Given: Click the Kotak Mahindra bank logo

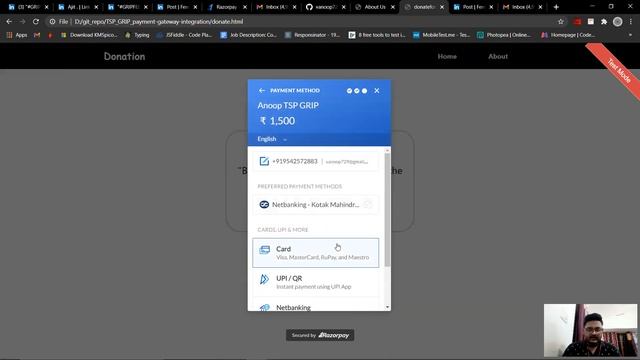Looking at the screenshot, I should click(x=264, y=204).
